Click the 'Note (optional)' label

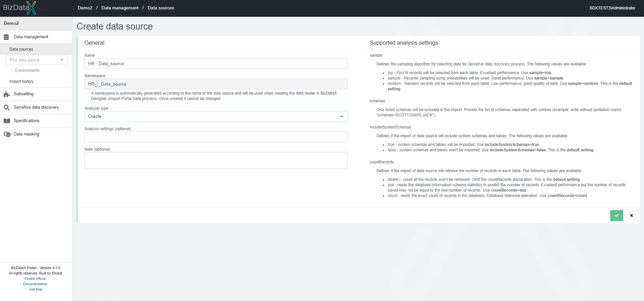click(97, 149)
